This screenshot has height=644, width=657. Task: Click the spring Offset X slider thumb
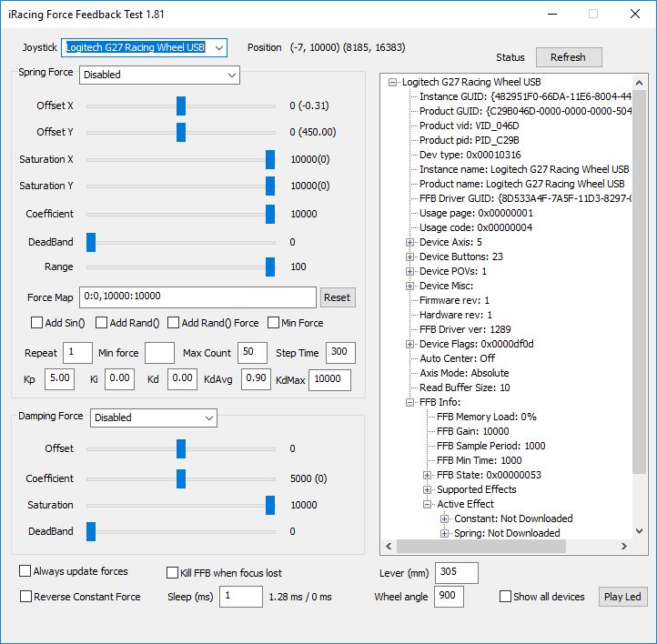[181, 106]
